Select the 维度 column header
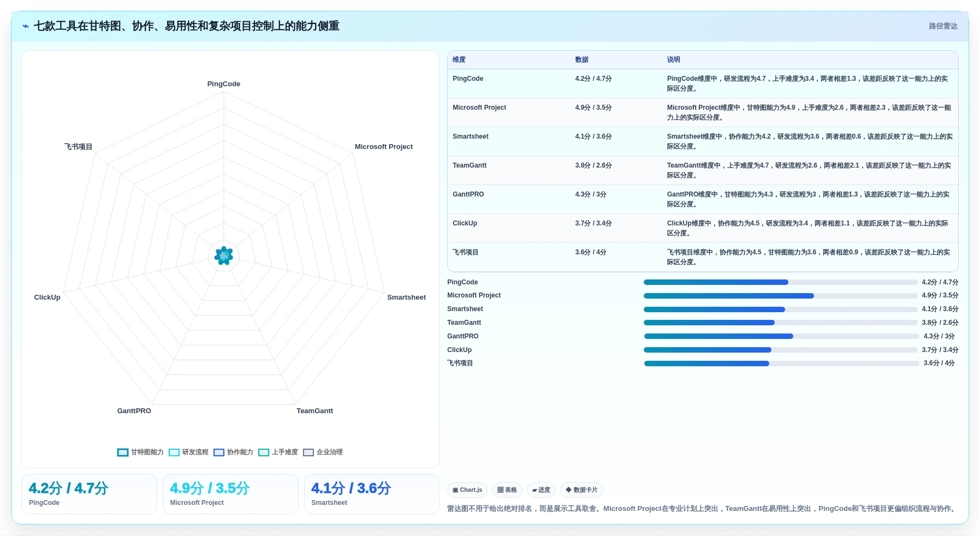Image resolution: width=980 pixels, height=536 pixels. click(x=459, y=59)
